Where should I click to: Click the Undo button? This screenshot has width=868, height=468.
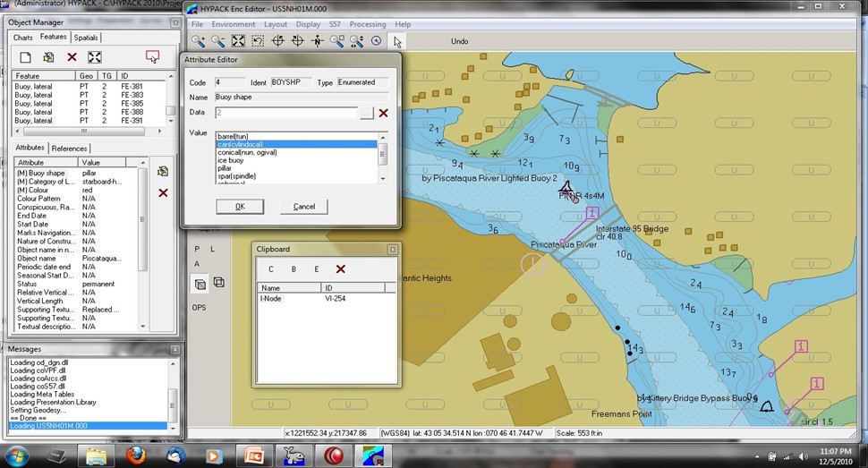459,41
